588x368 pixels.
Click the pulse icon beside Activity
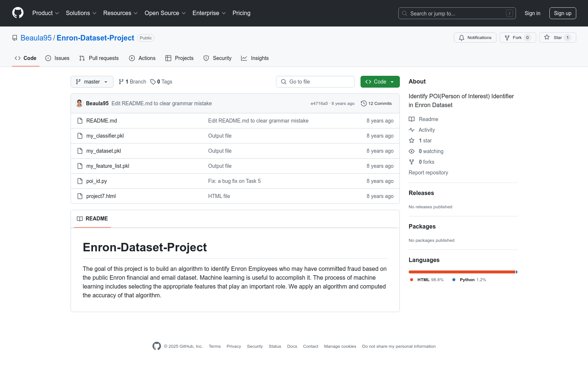pos(412,130)
